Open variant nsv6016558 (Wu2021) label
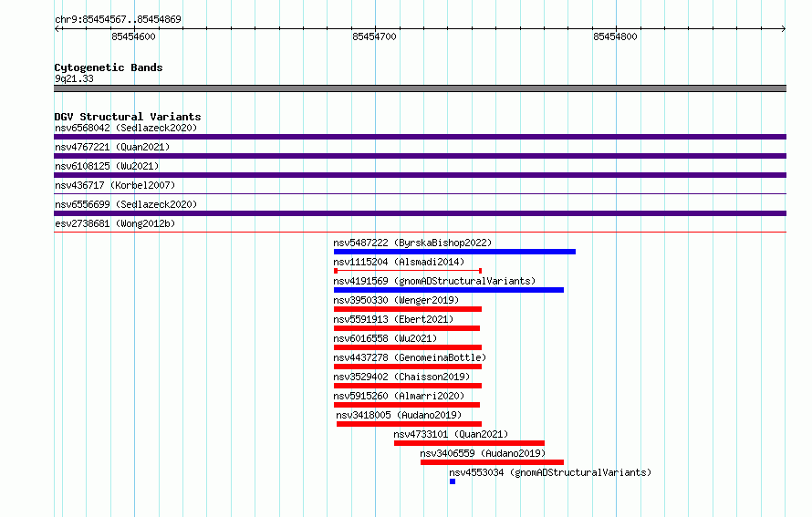The width and height of the screenshot is (812, 517). 385,338
